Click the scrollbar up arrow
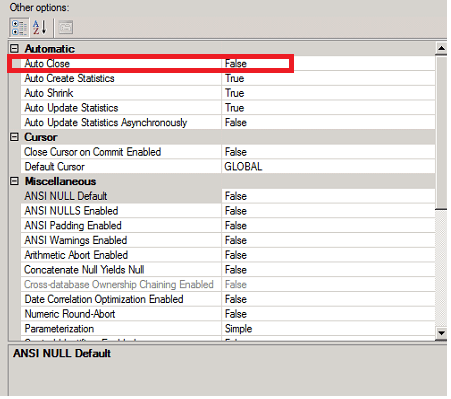This screenshot has height=399, width=451. 441,48
